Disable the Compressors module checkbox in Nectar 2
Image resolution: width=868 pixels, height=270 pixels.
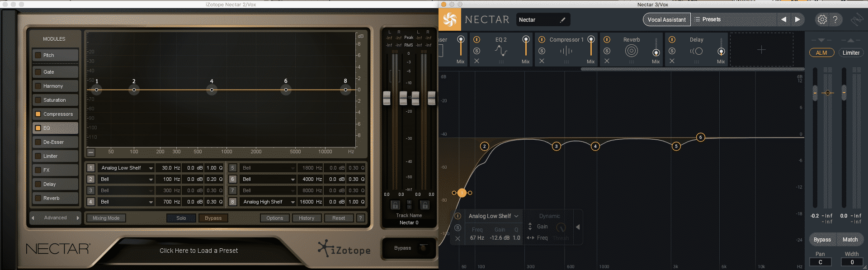pyautogui.click(x=38, y=114)
